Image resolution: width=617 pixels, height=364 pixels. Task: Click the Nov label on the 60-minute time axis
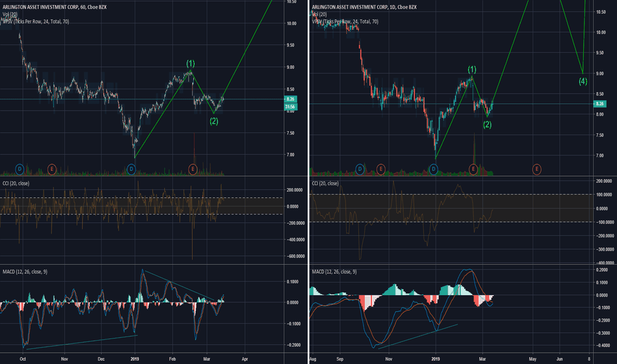coord(64,359)
